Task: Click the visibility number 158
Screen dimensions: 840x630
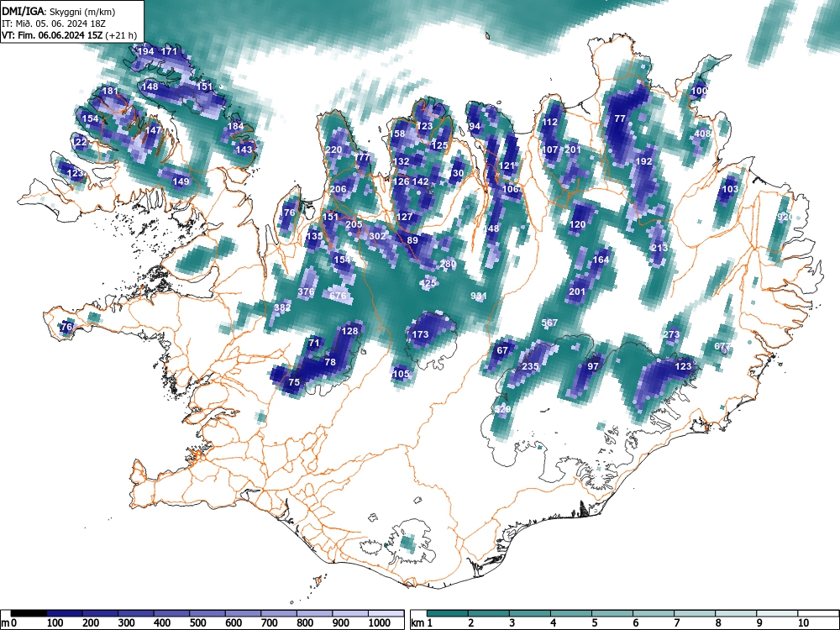Action: tap(397, 134)
